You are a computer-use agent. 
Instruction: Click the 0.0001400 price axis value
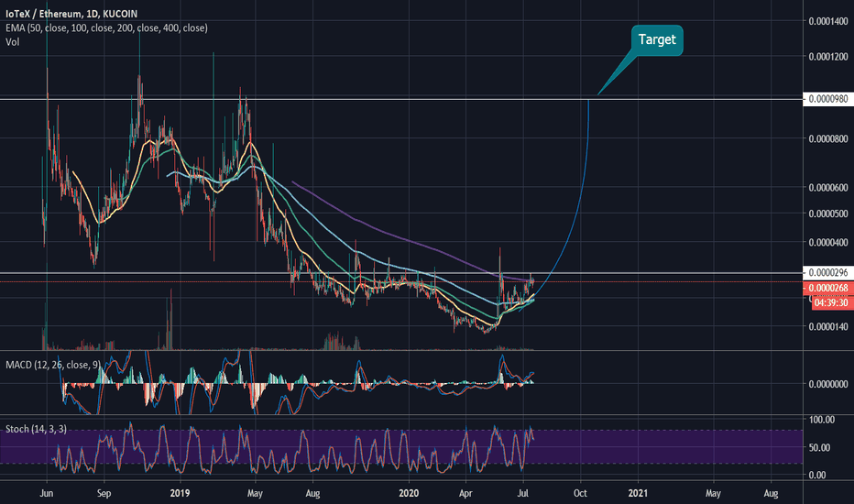point(828,21)
